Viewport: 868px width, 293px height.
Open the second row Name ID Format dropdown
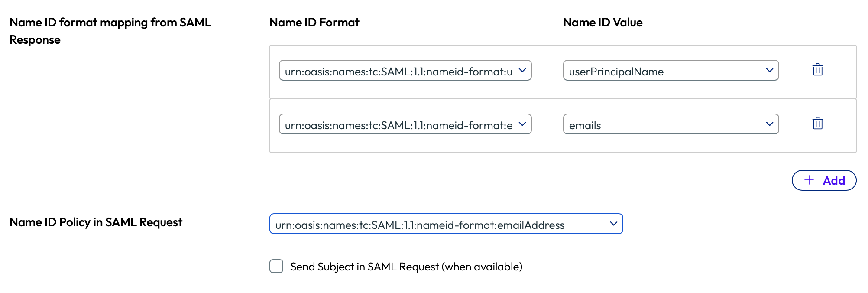point(398,124)
